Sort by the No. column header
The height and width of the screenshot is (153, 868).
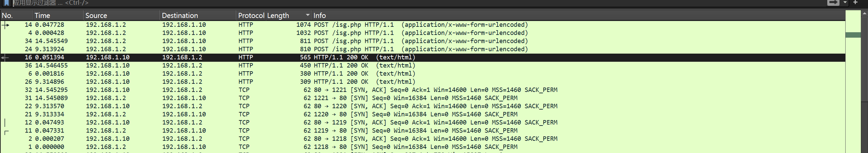16,15
